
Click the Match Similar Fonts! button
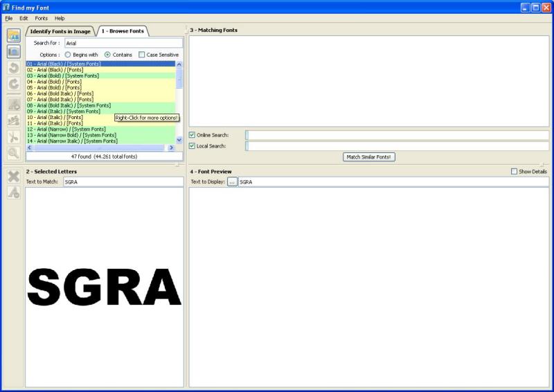(x=369, y=157)
